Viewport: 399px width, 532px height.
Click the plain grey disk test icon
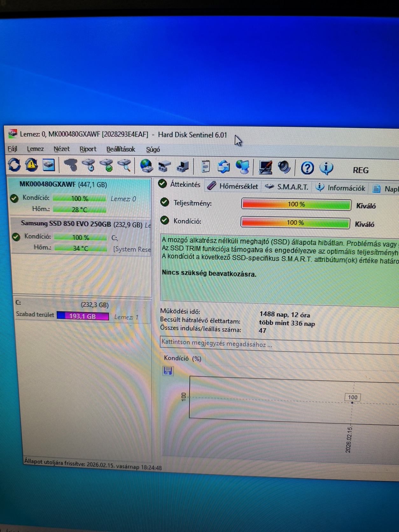pyautogui.click(x=71, y=165)
